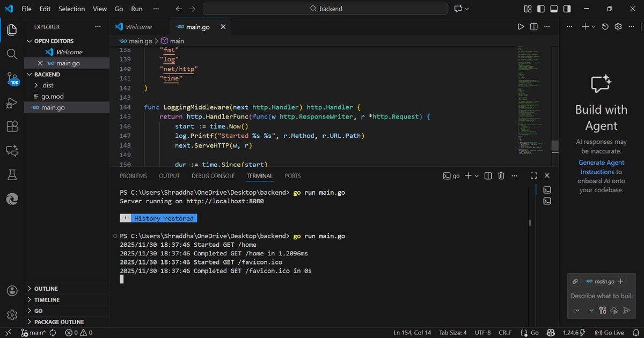
Task: Split the terminal using the split icon
Action: tap(487, 175)
